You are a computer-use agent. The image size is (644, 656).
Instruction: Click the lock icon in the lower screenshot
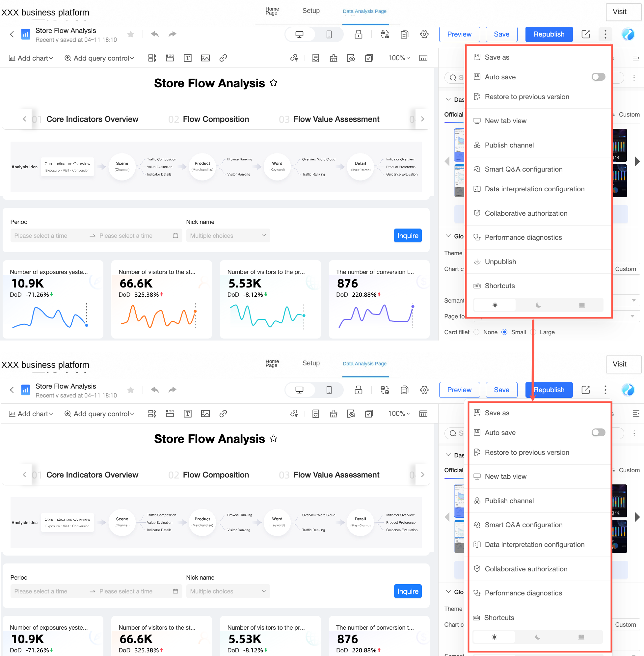tap(359, 390)
